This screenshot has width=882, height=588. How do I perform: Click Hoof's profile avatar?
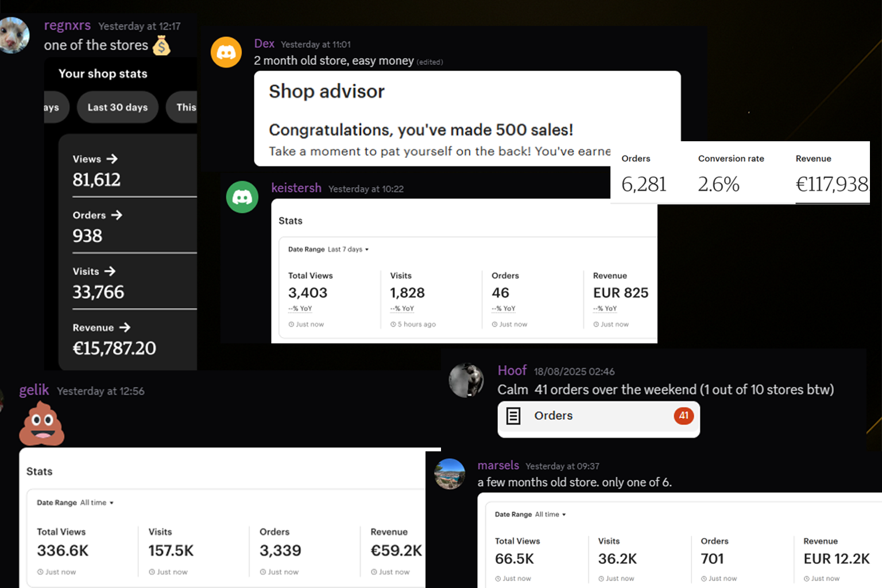pos(466,380)
